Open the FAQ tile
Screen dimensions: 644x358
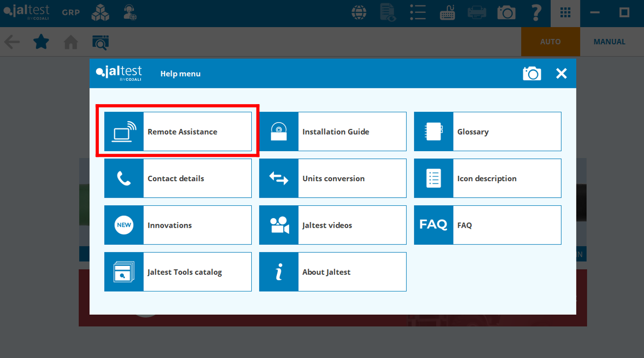[x=487, y=225]
